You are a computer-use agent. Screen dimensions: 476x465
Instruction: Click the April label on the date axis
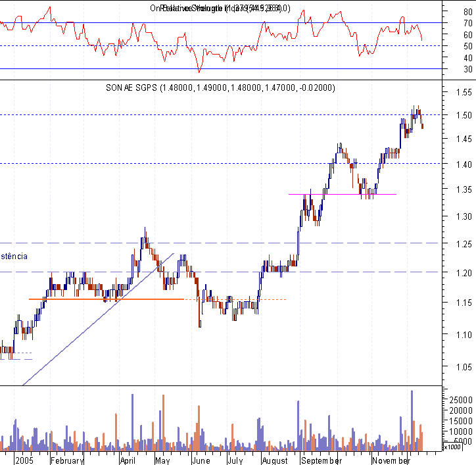tap(128, 460)
